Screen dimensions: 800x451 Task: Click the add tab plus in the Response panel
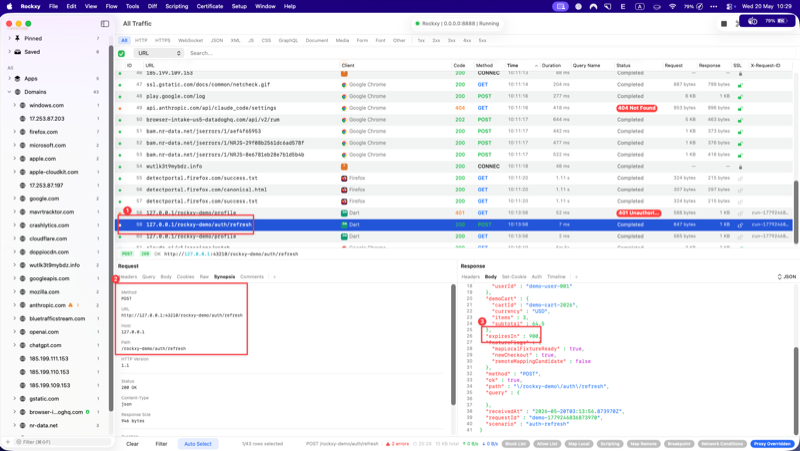tap(576, 277)
